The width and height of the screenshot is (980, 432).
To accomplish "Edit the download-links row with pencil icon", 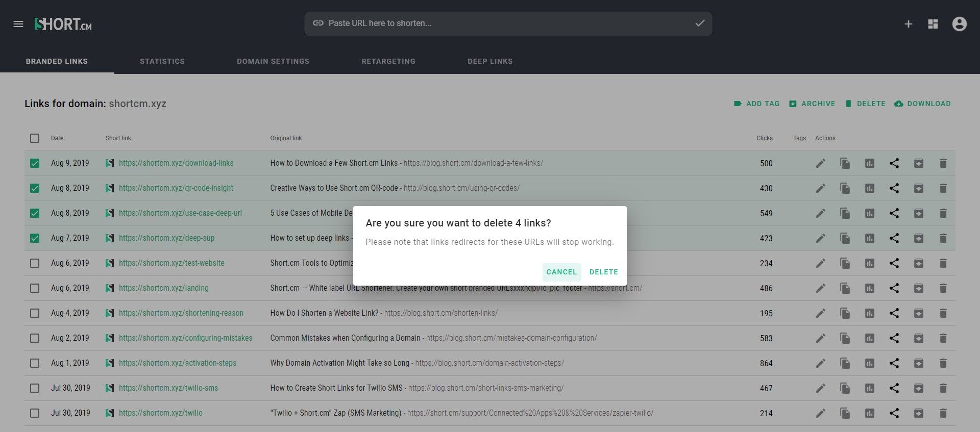I will click(820, 163).
